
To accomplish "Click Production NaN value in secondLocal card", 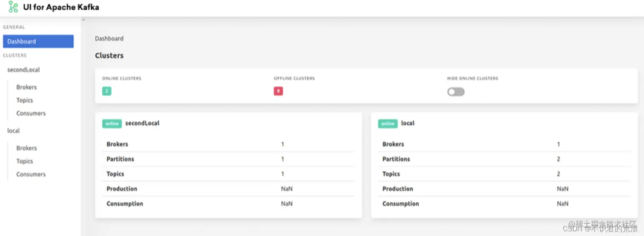I will (x=287, y=189).
